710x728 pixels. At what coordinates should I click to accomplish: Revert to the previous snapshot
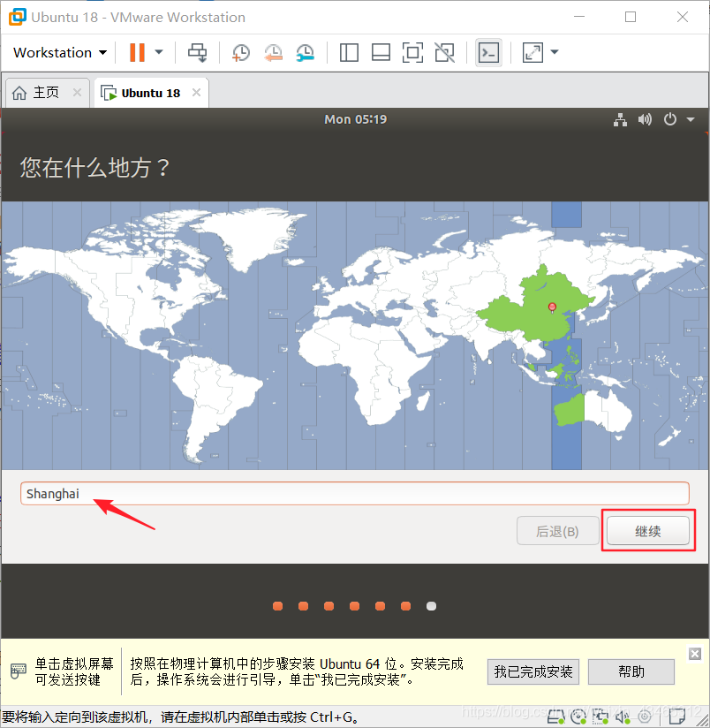tap(273, 52)
